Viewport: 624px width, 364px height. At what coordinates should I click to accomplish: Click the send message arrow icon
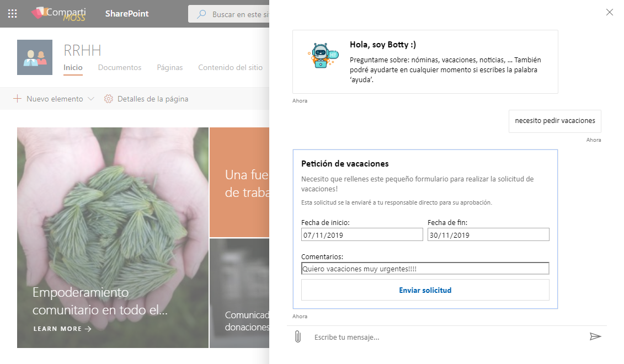(595, 336)
